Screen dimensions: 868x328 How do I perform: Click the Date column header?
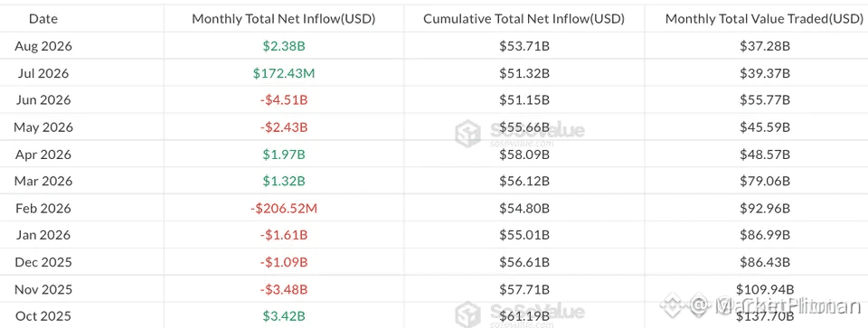pos(43,18)
